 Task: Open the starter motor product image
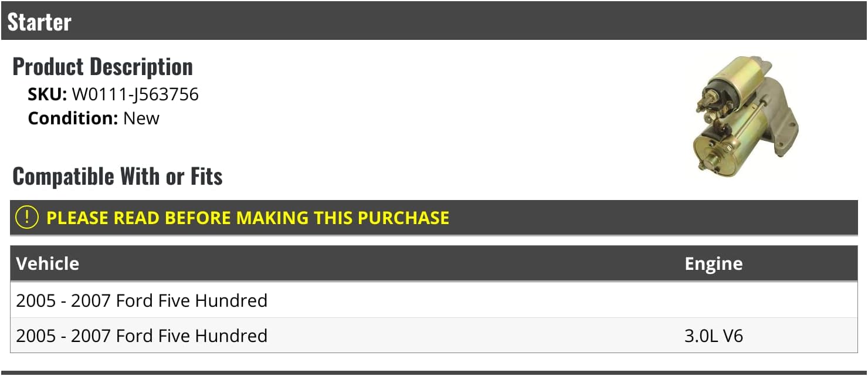point(745,114)
